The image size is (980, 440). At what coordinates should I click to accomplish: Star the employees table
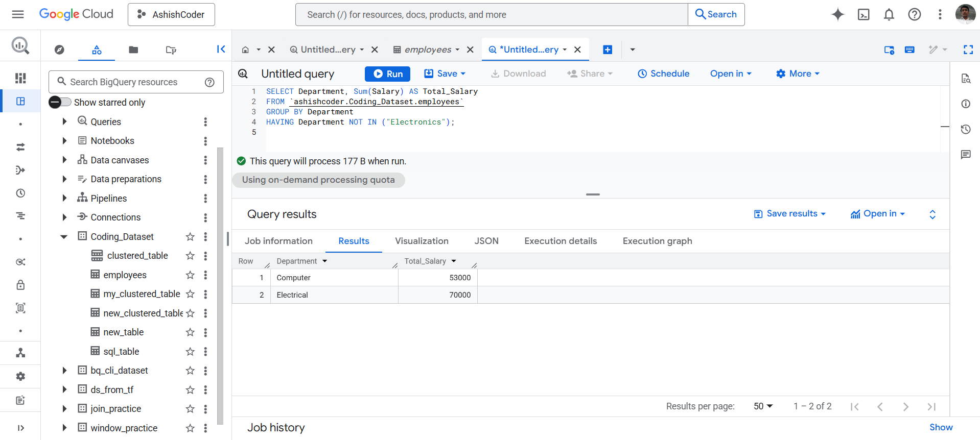[x=190, y=275]
